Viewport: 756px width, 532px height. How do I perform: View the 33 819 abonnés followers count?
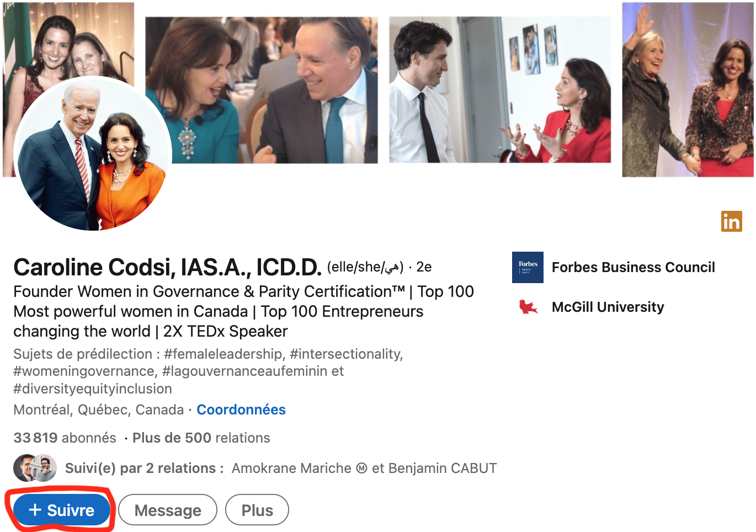65,438
